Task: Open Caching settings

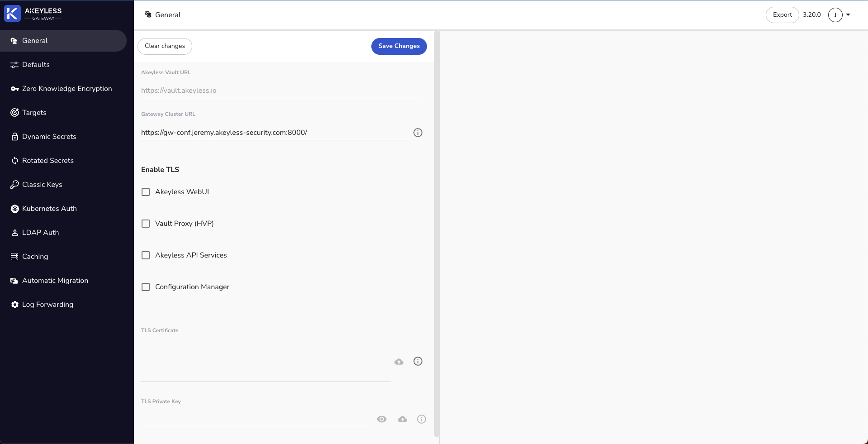Action: pos(63,257)
